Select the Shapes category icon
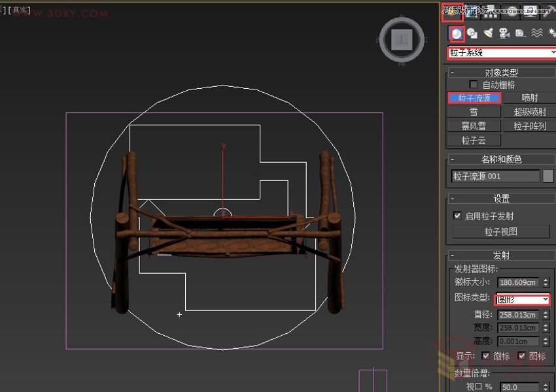The image size is (556, 392). 473,33
